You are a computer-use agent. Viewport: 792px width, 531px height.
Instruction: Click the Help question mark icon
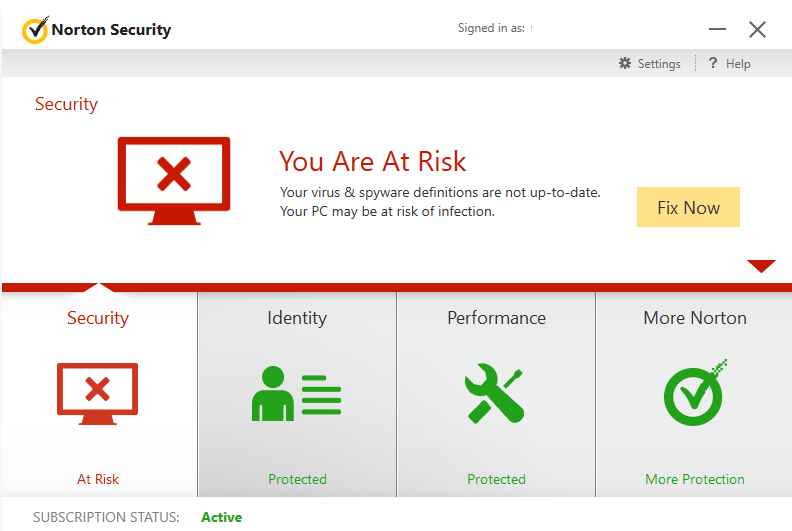[x=713, y=64]
